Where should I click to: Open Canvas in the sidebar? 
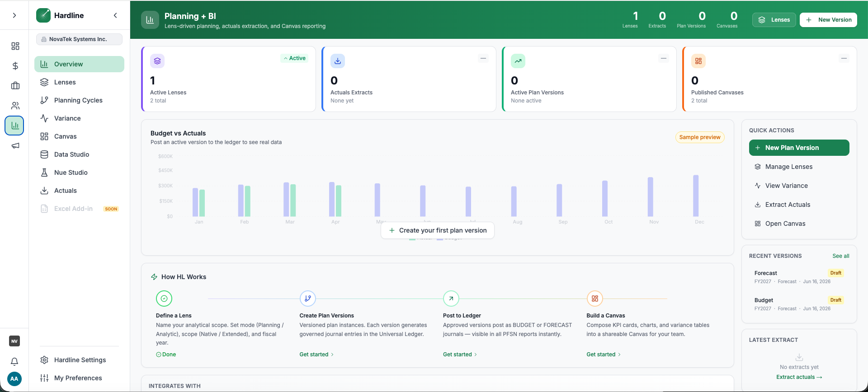79,136
